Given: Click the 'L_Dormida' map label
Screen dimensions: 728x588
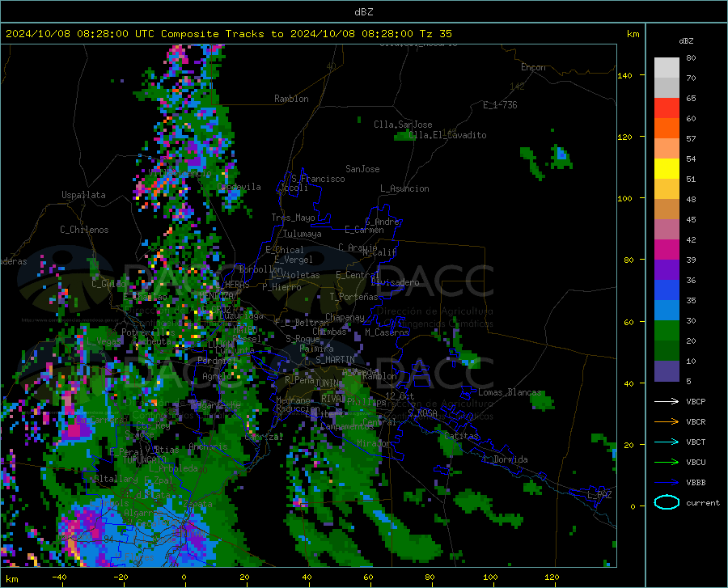Looking at the screenshot, I should click(x=506, y=459).
